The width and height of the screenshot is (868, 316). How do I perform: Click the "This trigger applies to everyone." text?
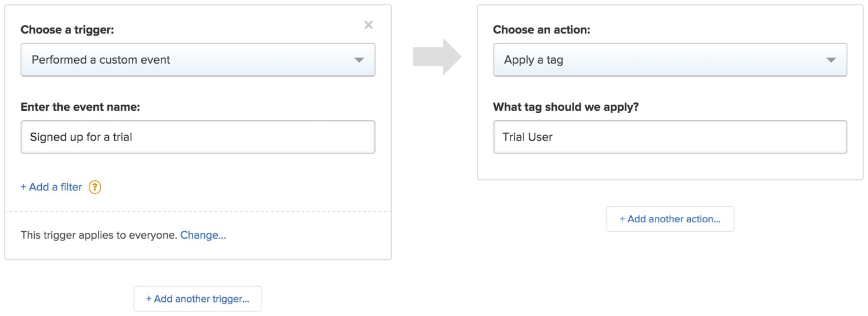click(x=99, y=235)
